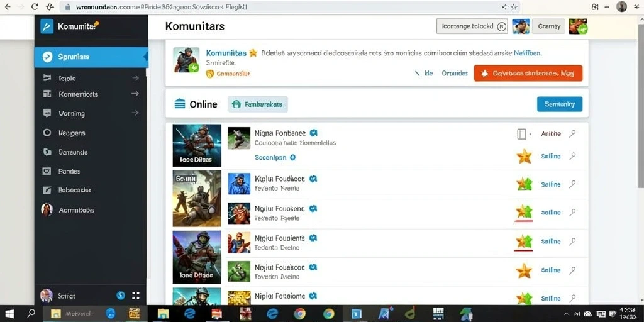
Task: Open the Ioce Diinas game thumbnail
Action: tap(197, 145)
